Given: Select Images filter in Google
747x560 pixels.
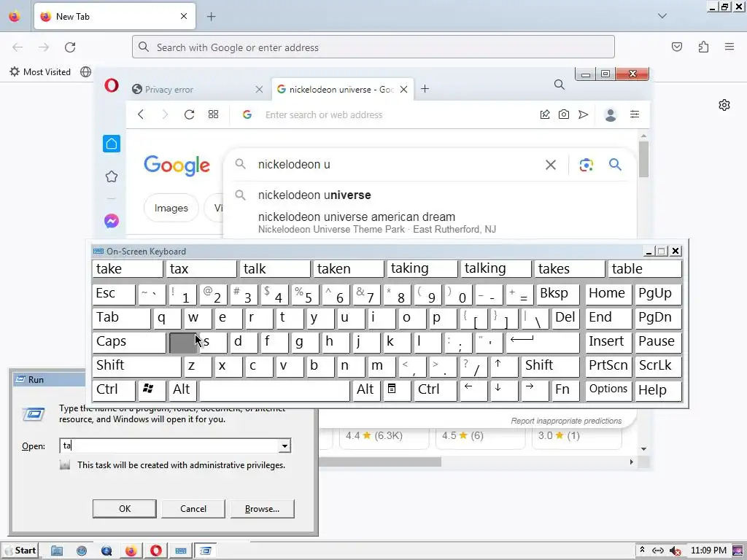Looking at the screenshot, I should pos(171,208).
